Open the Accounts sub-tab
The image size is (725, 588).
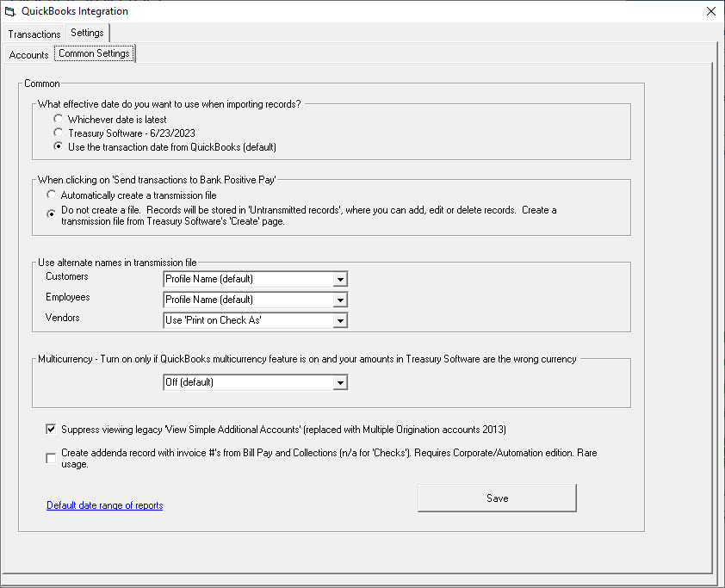click(28, 55)
